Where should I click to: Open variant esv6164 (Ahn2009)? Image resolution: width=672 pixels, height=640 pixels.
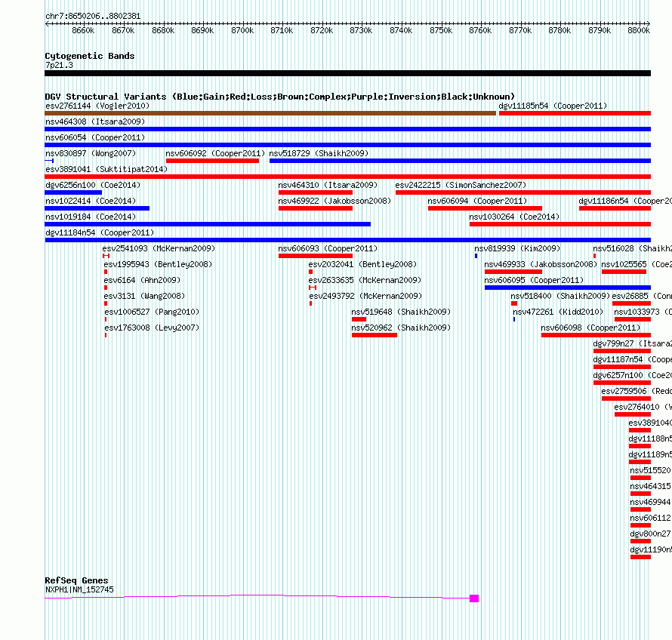[106, 288]
